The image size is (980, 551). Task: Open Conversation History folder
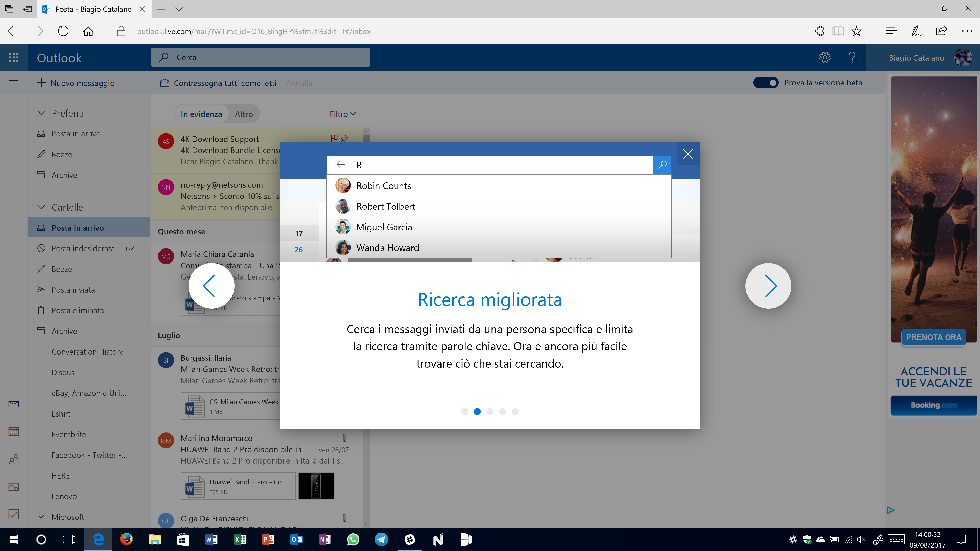(x=89, y=352)
